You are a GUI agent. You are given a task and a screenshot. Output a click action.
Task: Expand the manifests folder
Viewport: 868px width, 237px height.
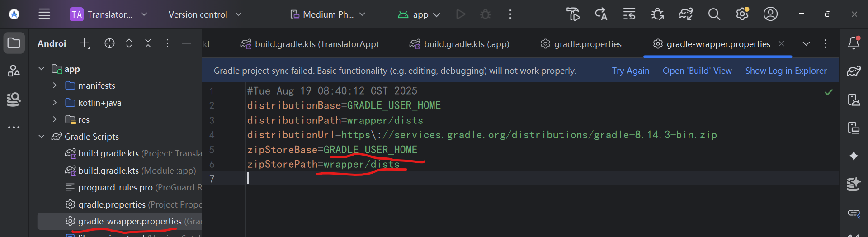(x=55, y=85)
